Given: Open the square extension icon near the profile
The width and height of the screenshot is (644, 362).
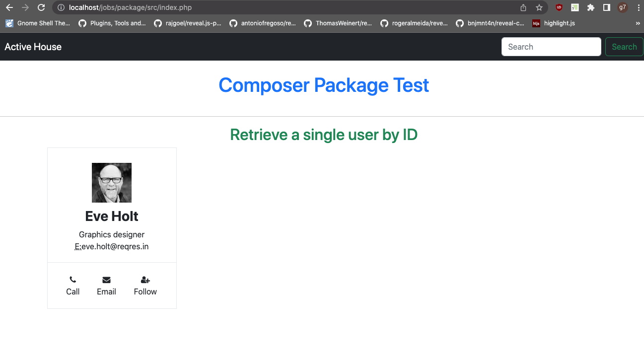Looking at the screenshot, I should 606,7.
